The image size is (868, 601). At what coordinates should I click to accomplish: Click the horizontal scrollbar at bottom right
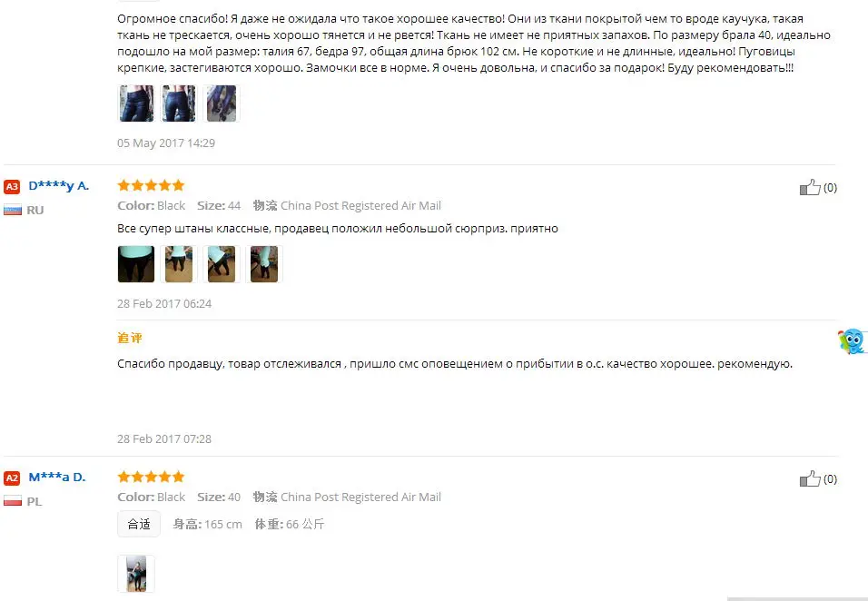coord(797,599)
